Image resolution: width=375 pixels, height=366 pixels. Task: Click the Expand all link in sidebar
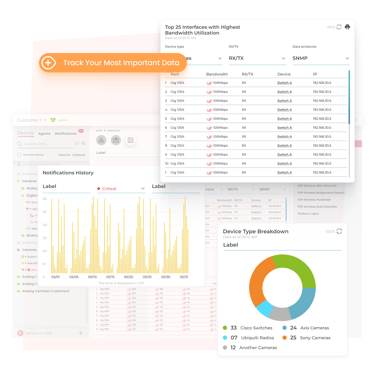64,155
